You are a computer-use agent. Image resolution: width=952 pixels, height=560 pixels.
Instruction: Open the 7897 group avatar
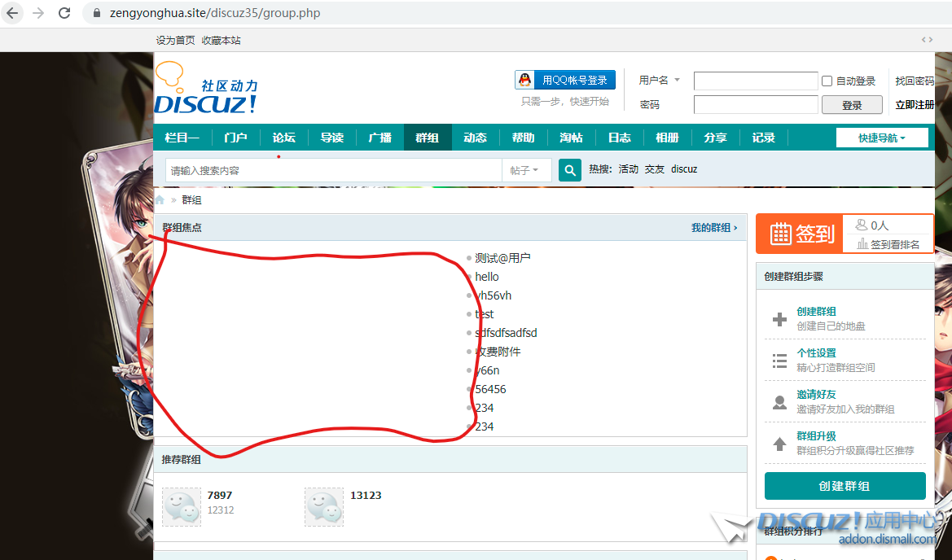pos(182,506)
